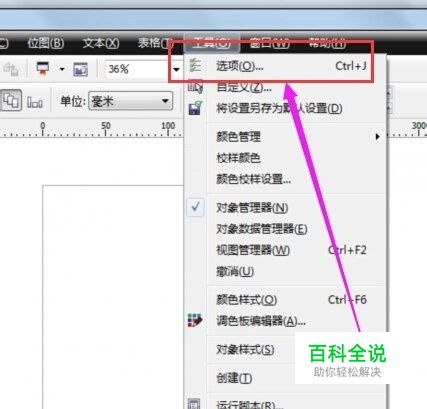Image resolution: width=427 pixels, height=409 pixels.
Task: Select 撤消(U) menu entry
Action: 285,272
